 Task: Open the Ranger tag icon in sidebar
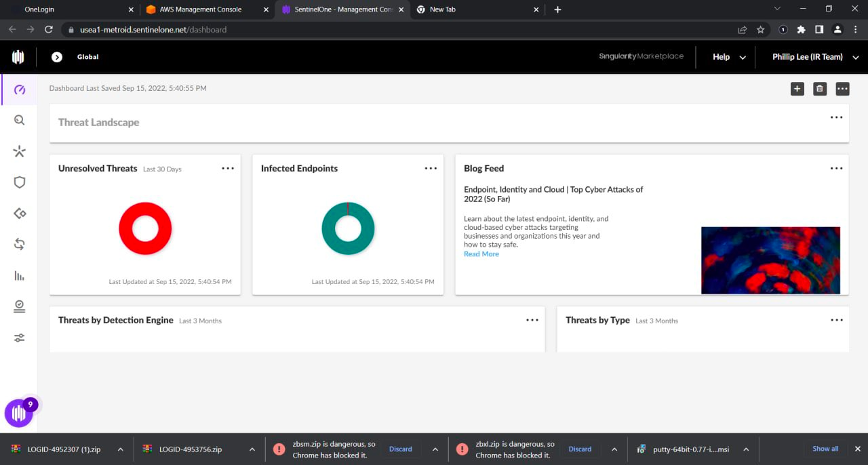pyautogui.click(x=19, y=214)
